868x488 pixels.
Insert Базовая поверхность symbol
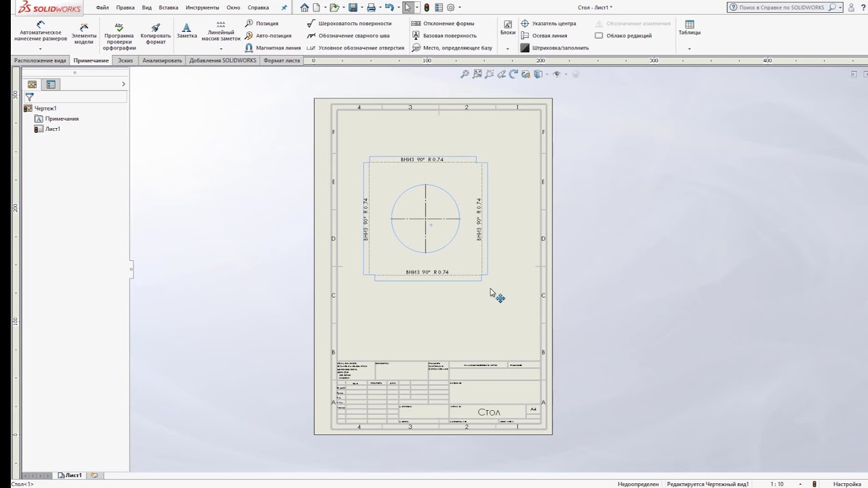(444, 35)
